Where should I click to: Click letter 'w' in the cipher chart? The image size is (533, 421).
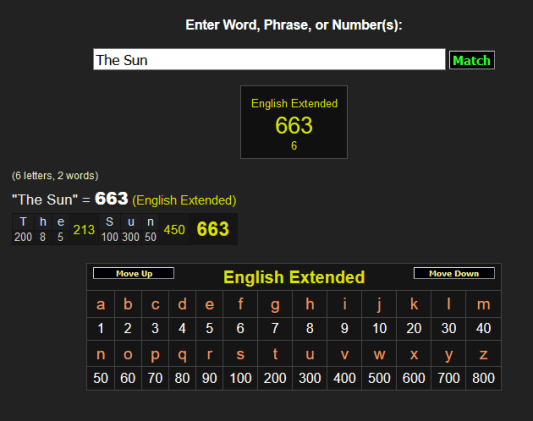point(379,354)
